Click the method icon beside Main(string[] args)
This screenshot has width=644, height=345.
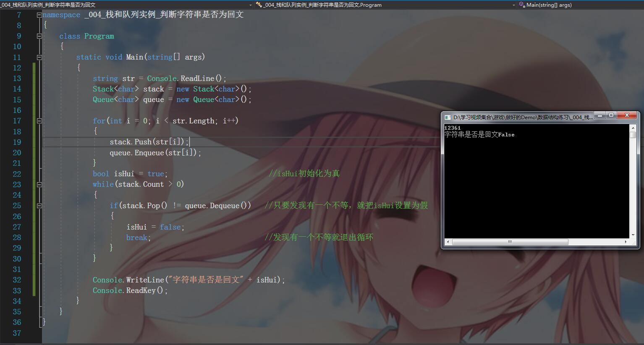click(522, 5)
